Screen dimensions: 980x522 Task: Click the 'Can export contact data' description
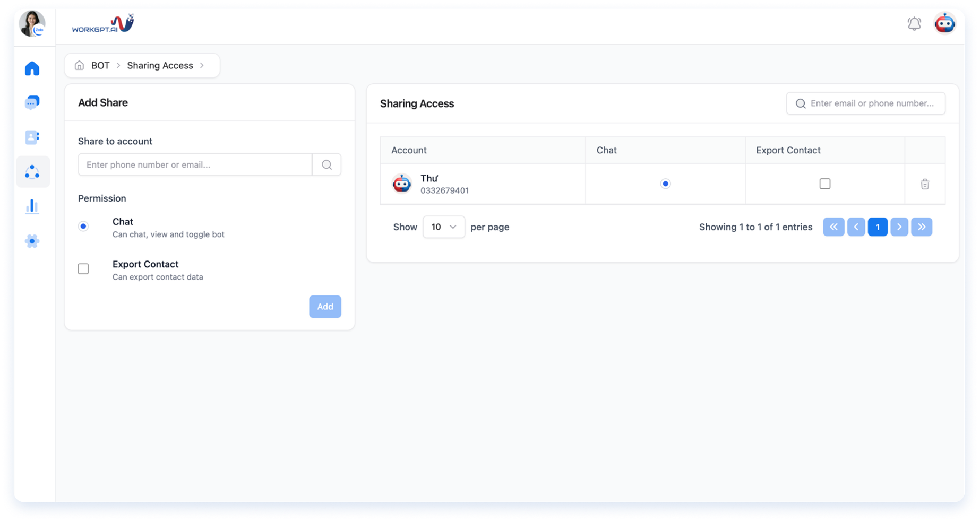tap(158, 277)
